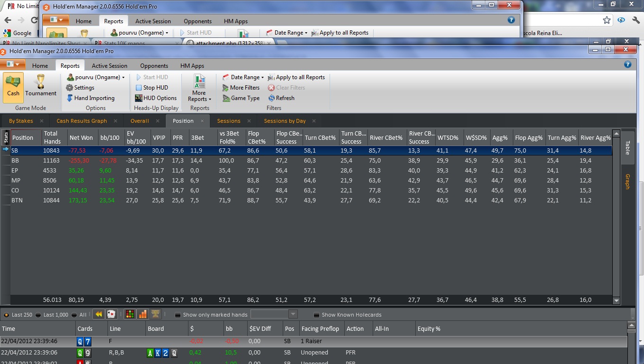Click Chrome back arrow
This screenshot has height=364, width=644.
pos(8,20)
